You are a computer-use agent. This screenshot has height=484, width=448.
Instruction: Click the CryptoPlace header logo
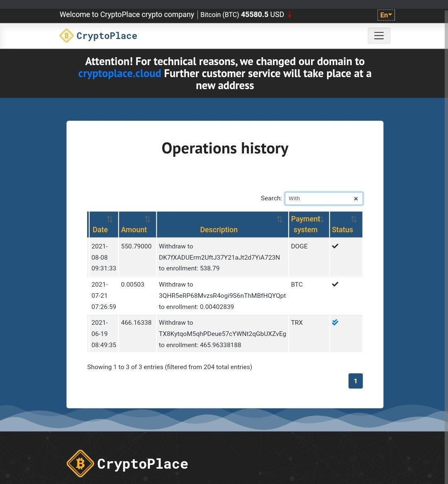66,36
